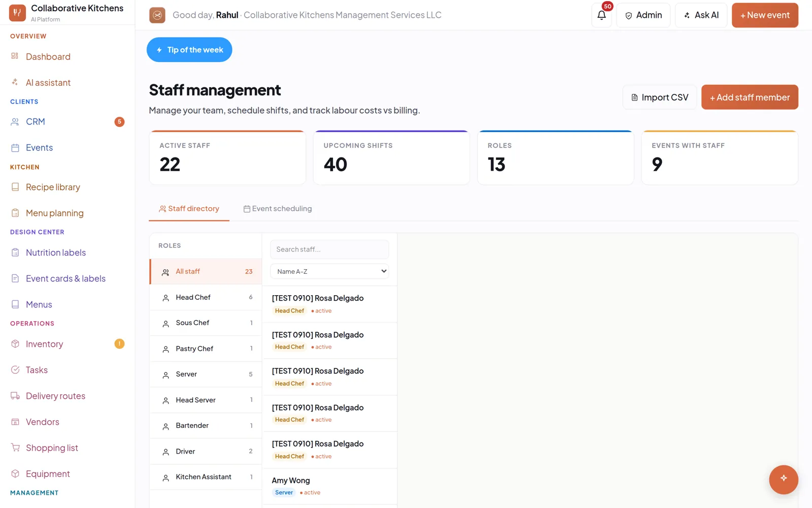The width and height of the screenshot is (812, 508).
Task: Click the CRM badge showing 5
Action: point(119,121)
